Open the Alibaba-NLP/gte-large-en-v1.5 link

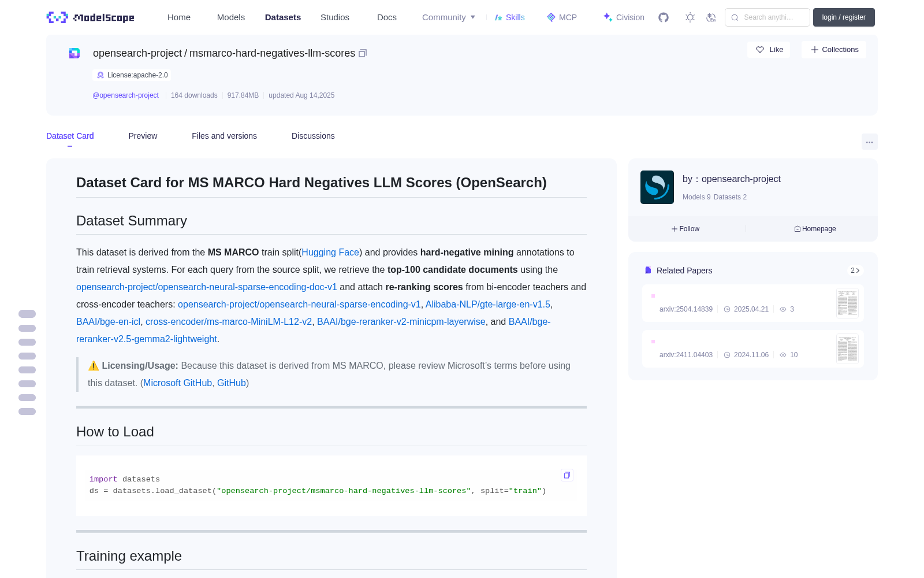(488, 305)
